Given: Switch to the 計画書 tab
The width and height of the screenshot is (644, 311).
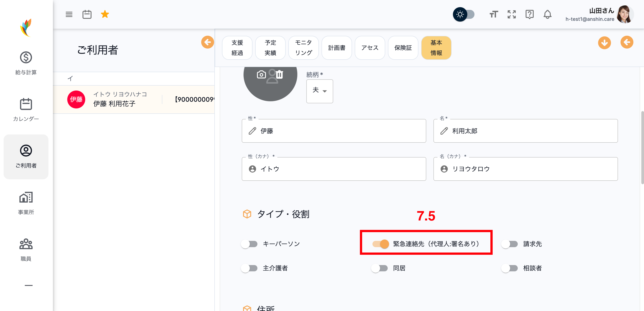Looking at the screenshot, I should click(x=337, y=48).
